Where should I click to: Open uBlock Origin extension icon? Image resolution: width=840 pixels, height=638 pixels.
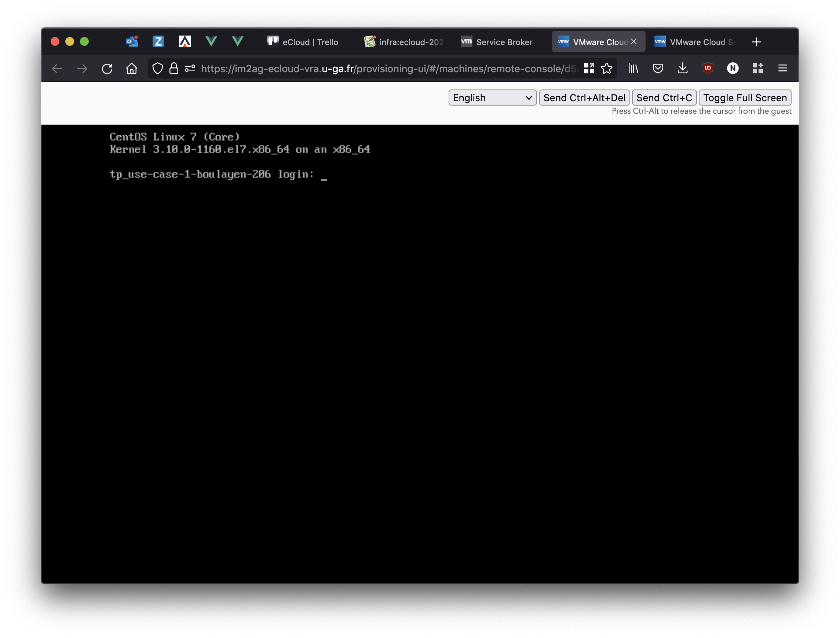pyautogui.click(x=708, y=69)
